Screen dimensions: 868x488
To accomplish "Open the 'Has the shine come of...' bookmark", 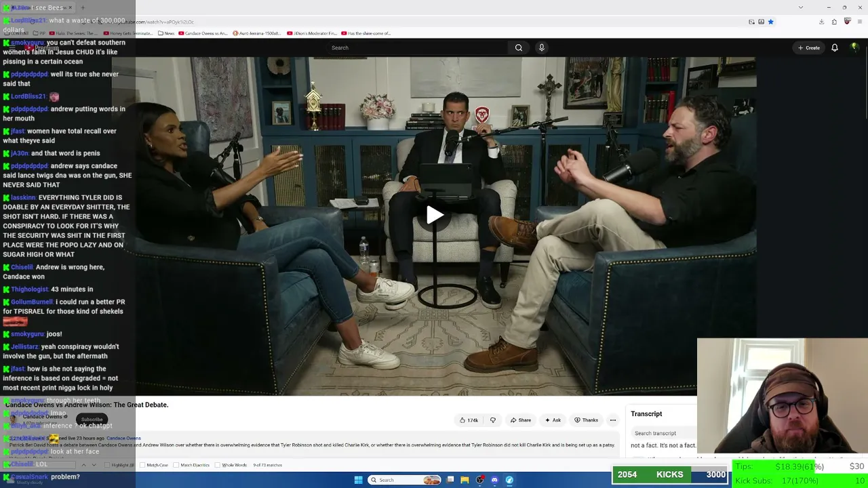I will coord(366,33).
